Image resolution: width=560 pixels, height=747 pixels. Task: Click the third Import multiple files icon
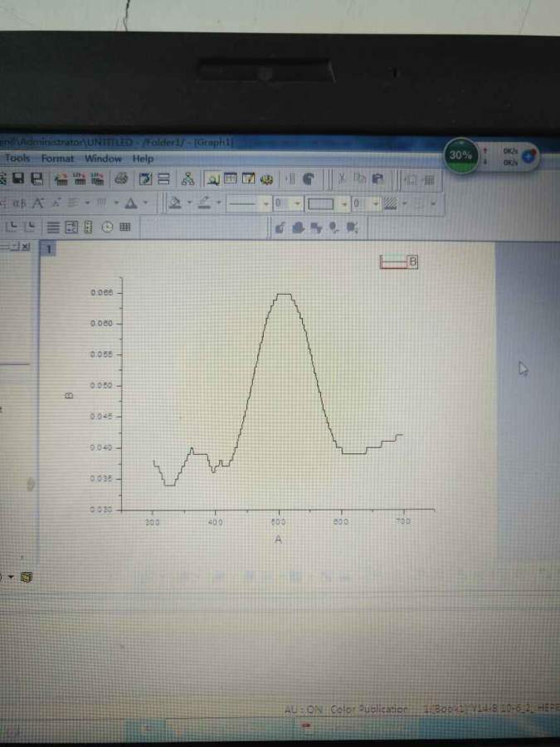tap(97, 179)
